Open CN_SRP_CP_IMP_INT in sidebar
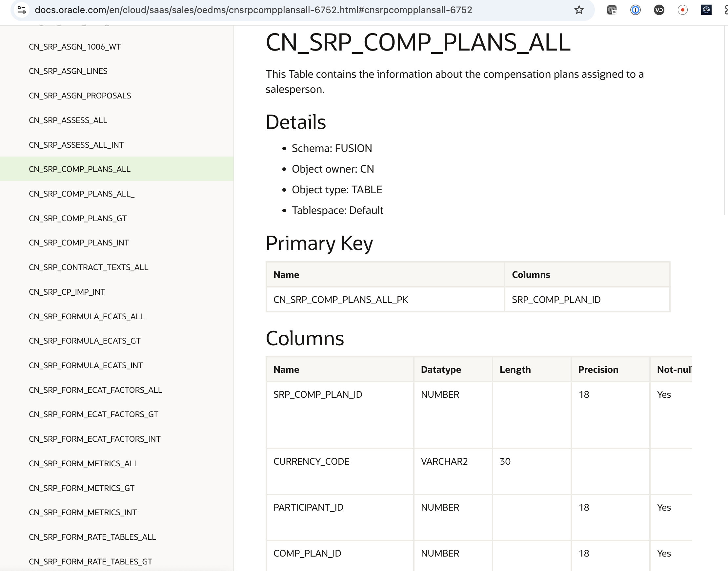Image resolution: width=728 pixels, height=571 pixels. point(67,292)
